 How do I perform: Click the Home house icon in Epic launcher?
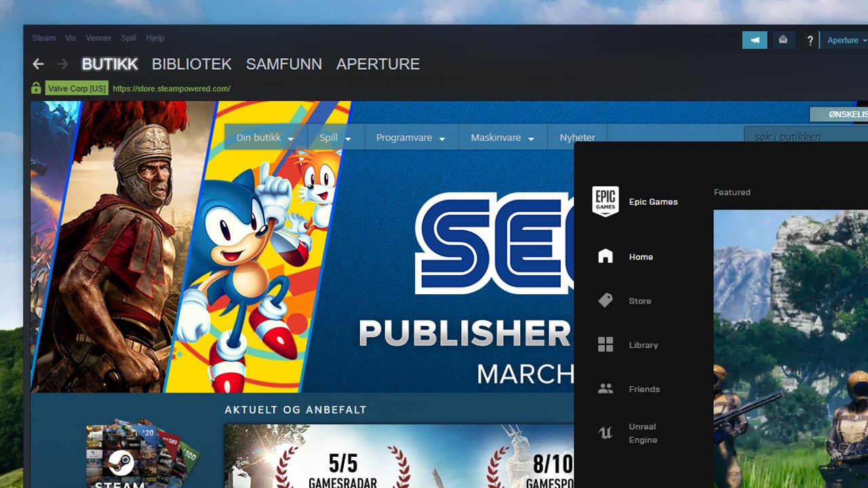pos(606,256)
